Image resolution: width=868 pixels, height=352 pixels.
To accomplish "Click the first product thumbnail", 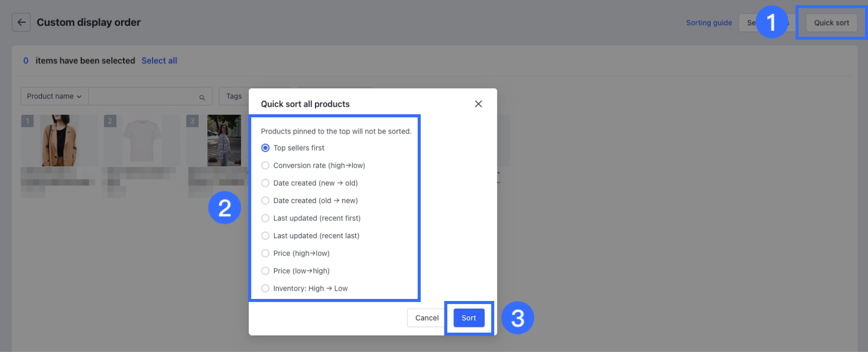I will pos(59,140).
